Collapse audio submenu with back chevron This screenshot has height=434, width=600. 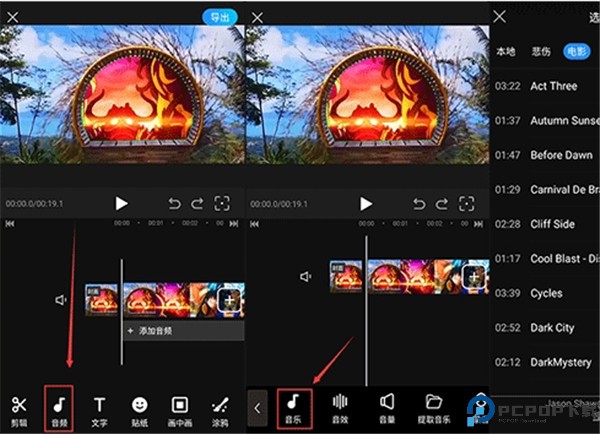258,408
